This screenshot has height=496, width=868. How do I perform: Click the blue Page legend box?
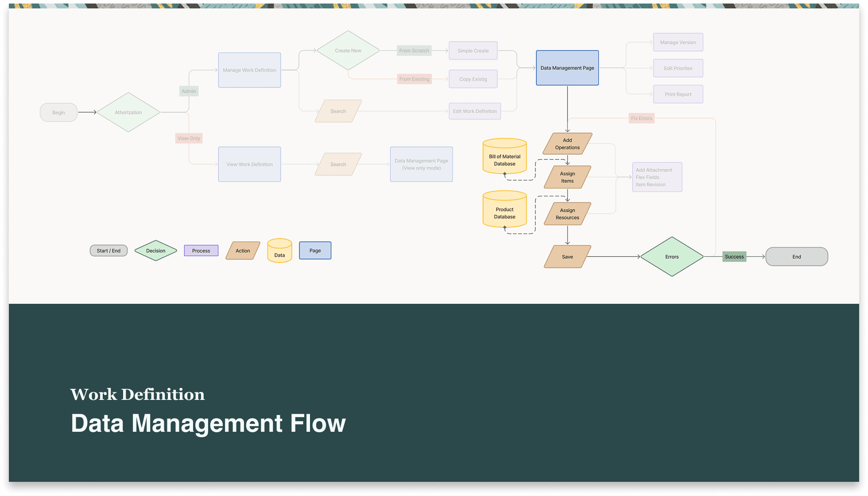pos(315,251)
